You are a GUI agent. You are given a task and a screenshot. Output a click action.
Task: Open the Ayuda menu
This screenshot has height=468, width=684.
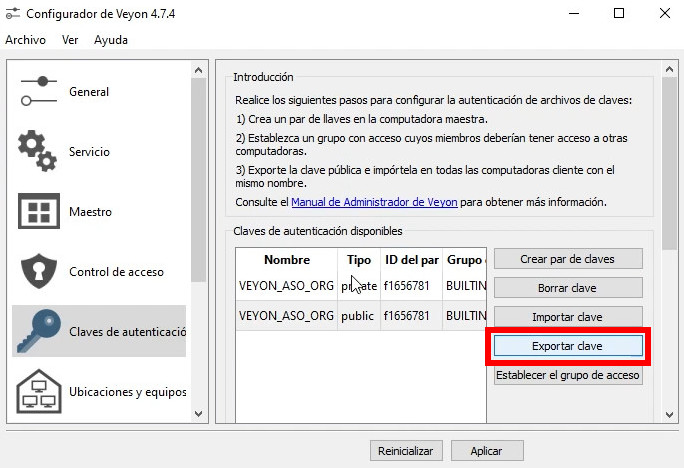(111, 40)
